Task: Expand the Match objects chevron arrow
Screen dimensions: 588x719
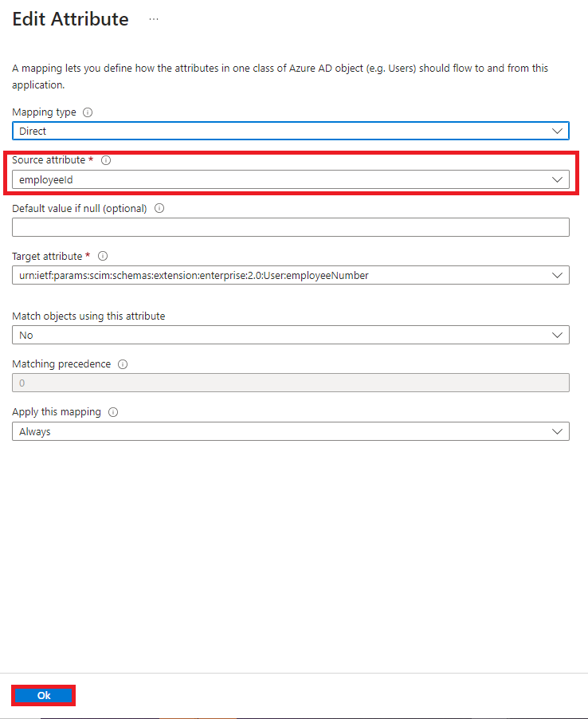Action: tap(557, 335)
